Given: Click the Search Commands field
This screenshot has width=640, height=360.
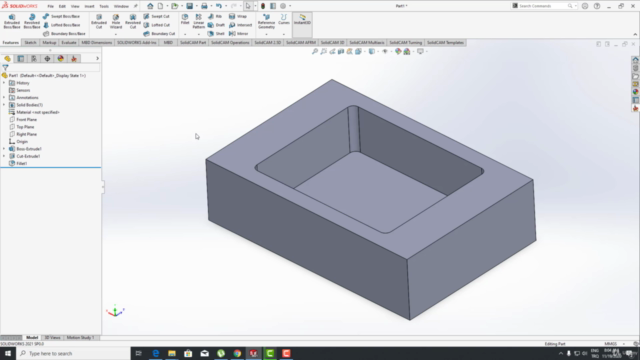Looking at the screenshot, I should point(543,6).
